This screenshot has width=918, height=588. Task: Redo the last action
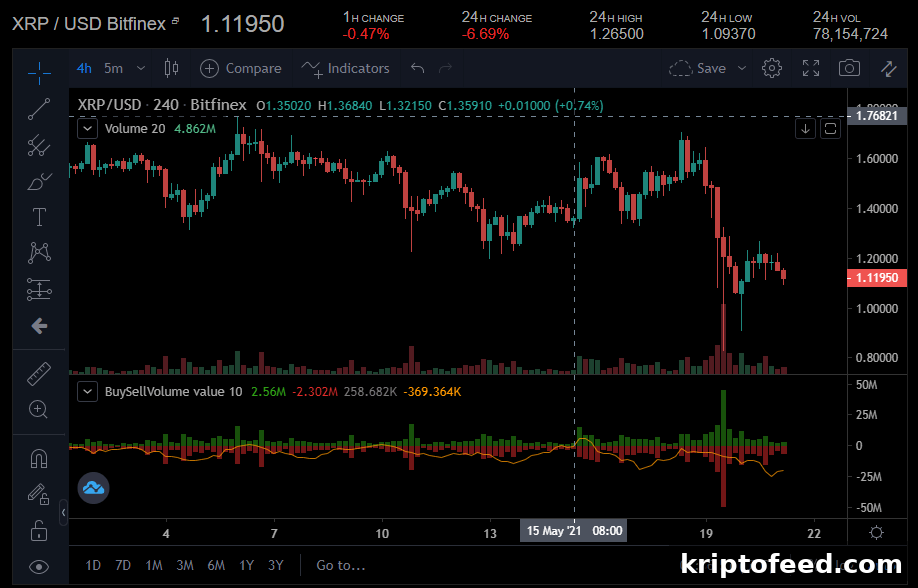[446, 69]
